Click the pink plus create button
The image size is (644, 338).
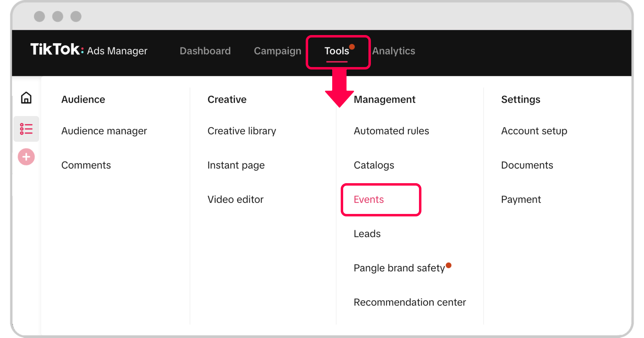(26, 157)
